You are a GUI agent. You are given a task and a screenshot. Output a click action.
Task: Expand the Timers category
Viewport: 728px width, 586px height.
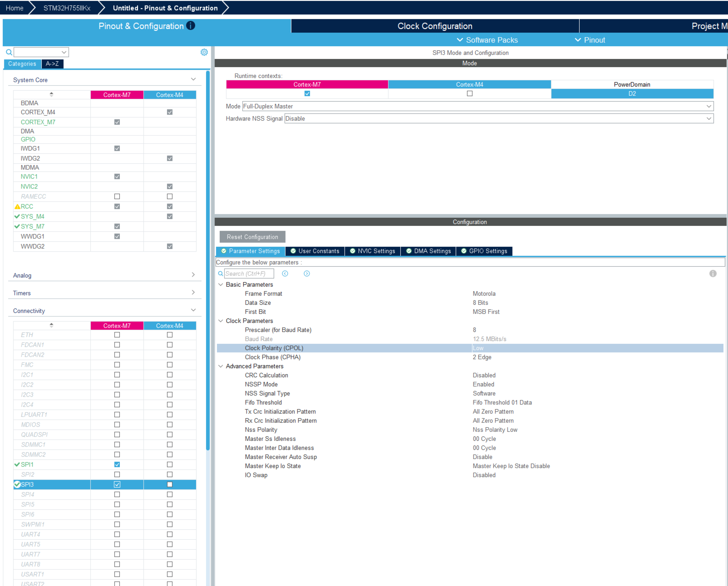click(x=193, y=292)
